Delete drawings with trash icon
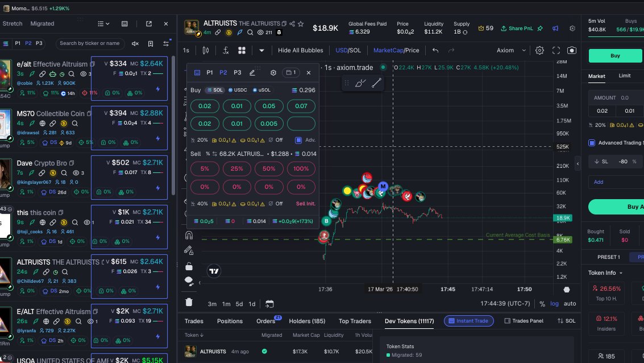The height and width of the screenshot is (363, 644). (189, 302)
